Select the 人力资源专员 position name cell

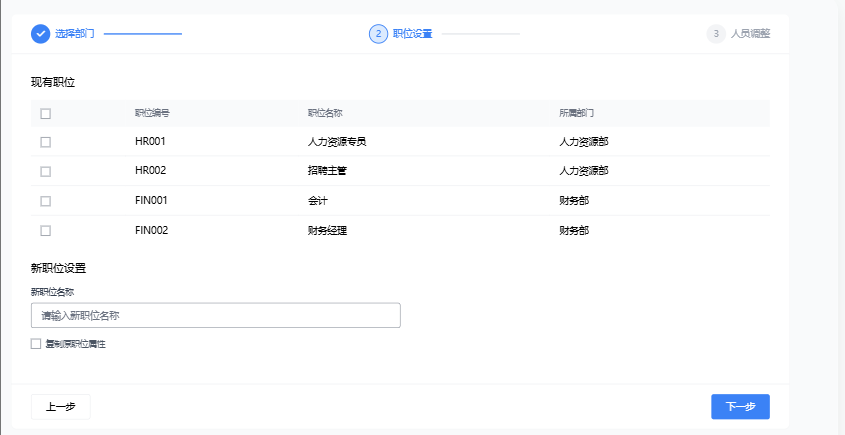337,142
